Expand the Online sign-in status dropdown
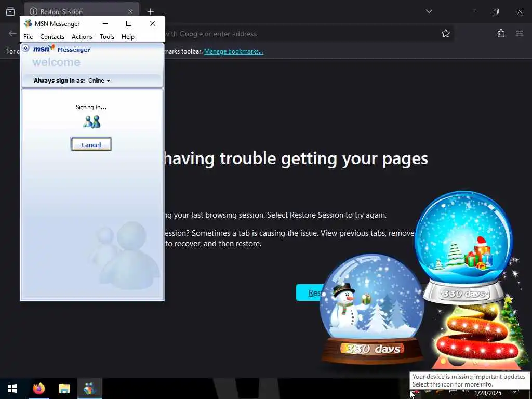Image resolution: width=532 pixels, height=399 pixels. (x=99, y=81)
